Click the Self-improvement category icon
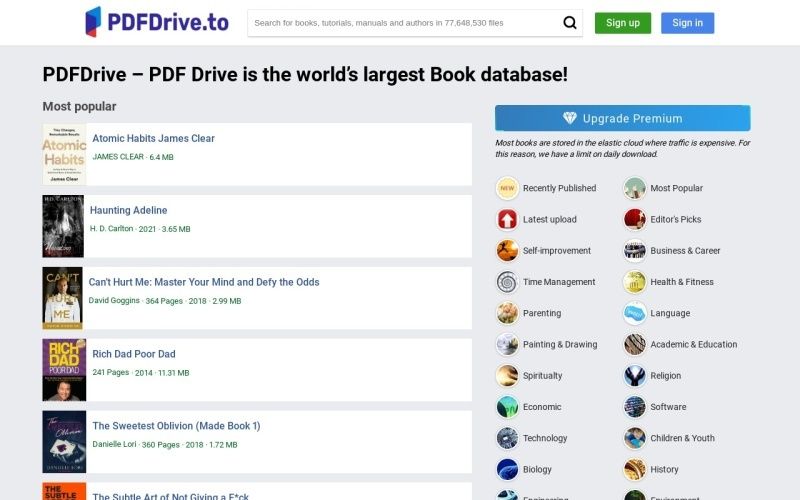The height and width of the screenshot is (500, 800). click(x=507, y=251)
